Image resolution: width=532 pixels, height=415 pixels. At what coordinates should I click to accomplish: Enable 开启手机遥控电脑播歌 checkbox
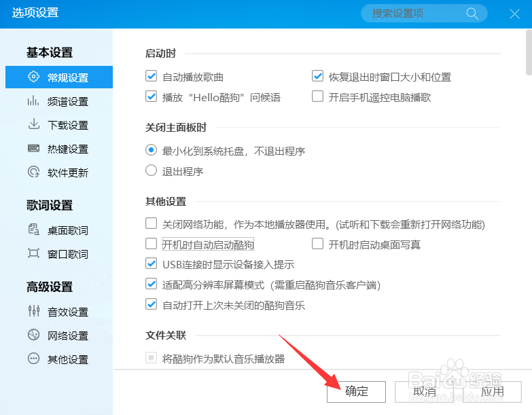click(317, 96)
